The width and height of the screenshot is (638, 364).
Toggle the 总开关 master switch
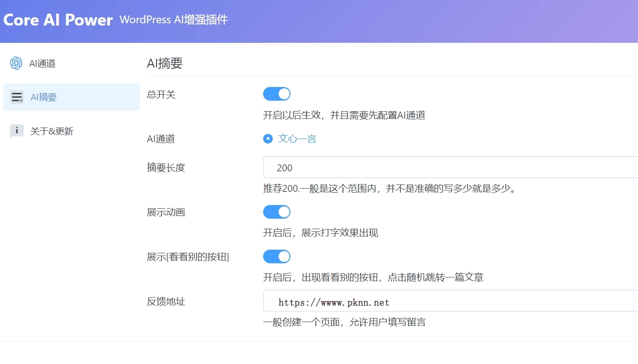(x=277, y=94)
